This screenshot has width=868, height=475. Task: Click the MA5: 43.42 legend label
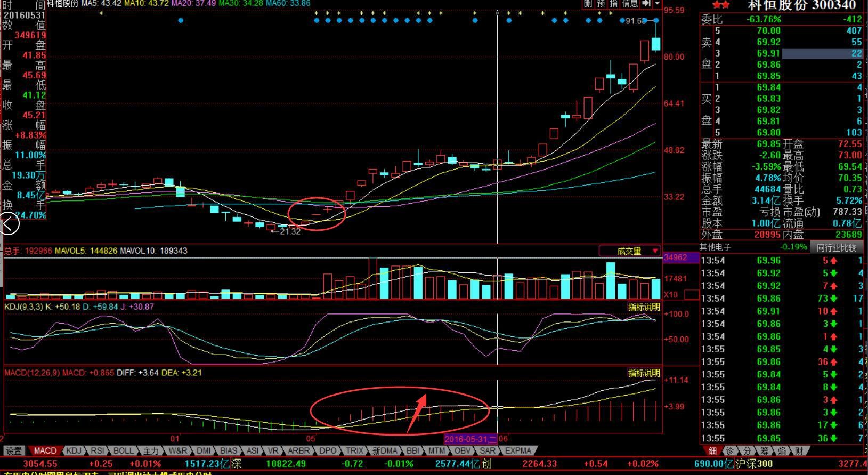tap(101, 4)
